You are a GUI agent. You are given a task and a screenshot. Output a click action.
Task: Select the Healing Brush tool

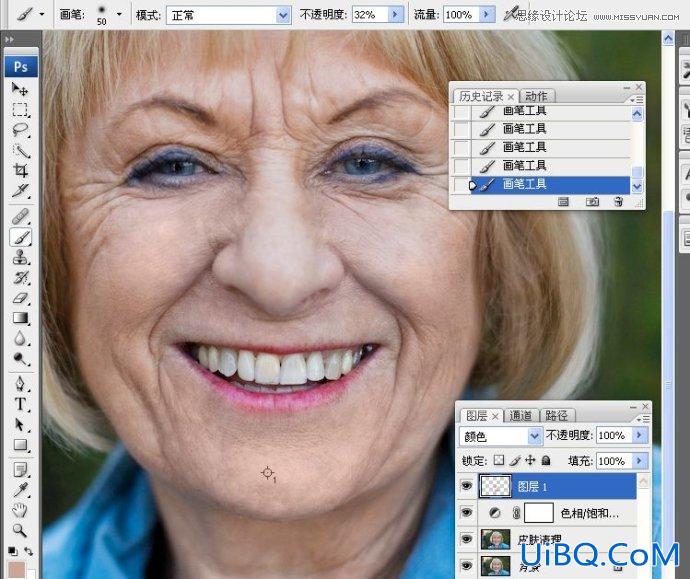coord(20,216)
